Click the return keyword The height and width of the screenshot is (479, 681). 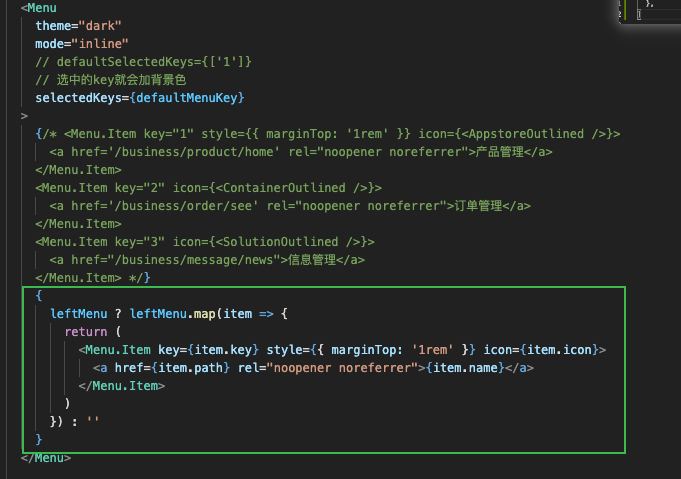(x=86, y=332)
